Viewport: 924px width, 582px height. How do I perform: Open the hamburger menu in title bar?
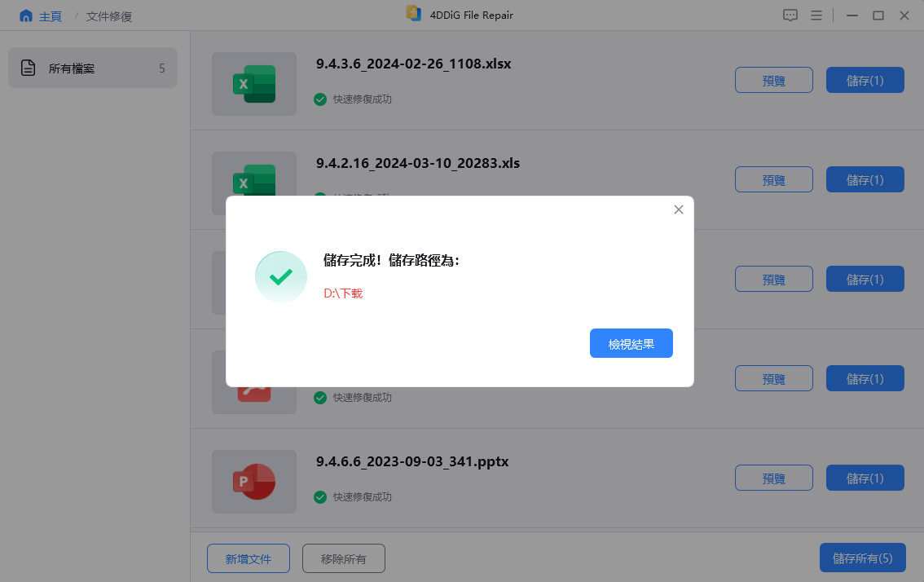click(816, 15)
